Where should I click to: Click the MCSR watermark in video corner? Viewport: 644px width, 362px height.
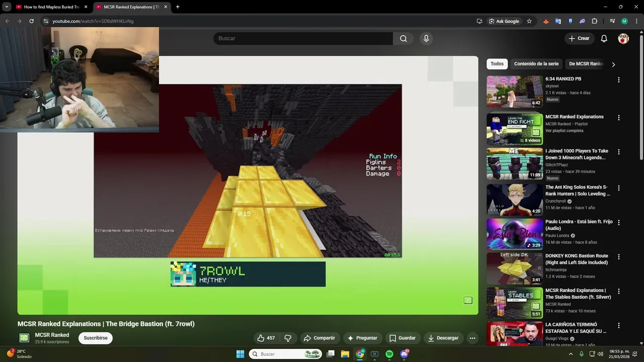pos(468,300)
